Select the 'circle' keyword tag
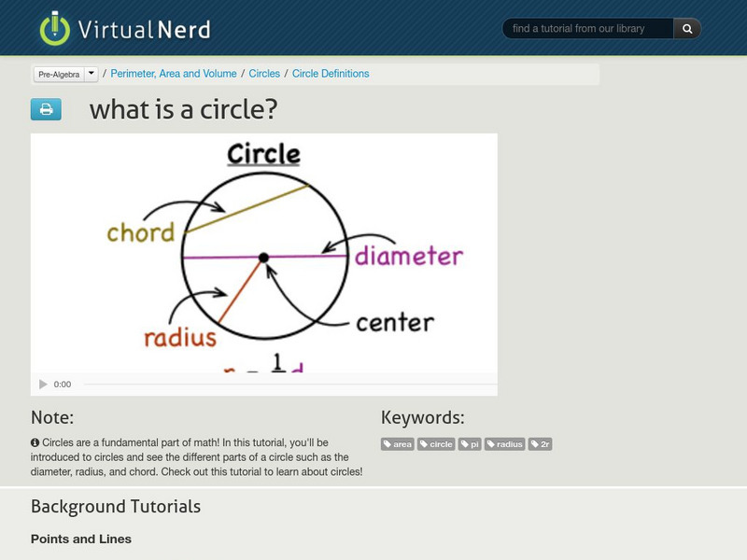The height and width of the screenshot is (560, 747). [436, 444]
